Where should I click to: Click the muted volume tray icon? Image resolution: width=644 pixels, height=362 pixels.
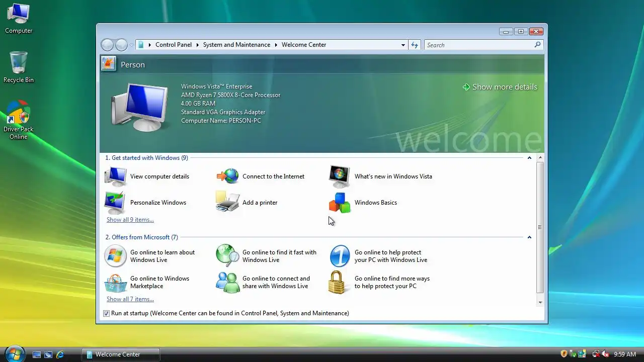click(x=605, y=354)
